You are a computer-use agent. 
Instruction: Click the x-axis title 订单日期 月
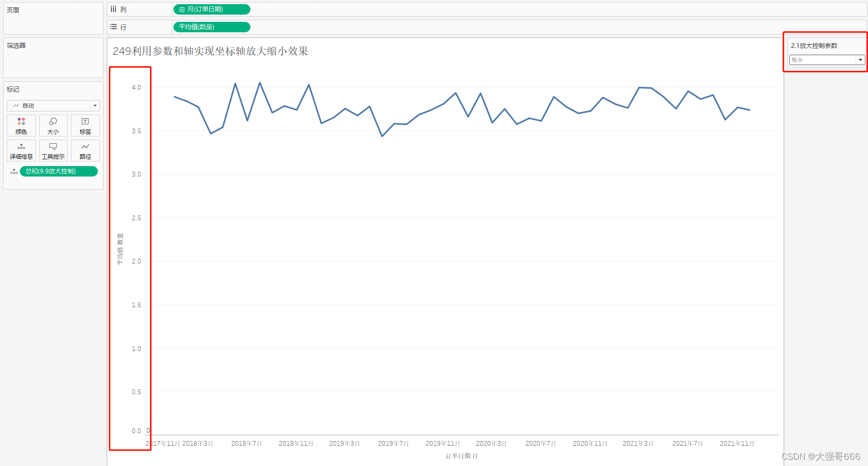tap(462, 456)
